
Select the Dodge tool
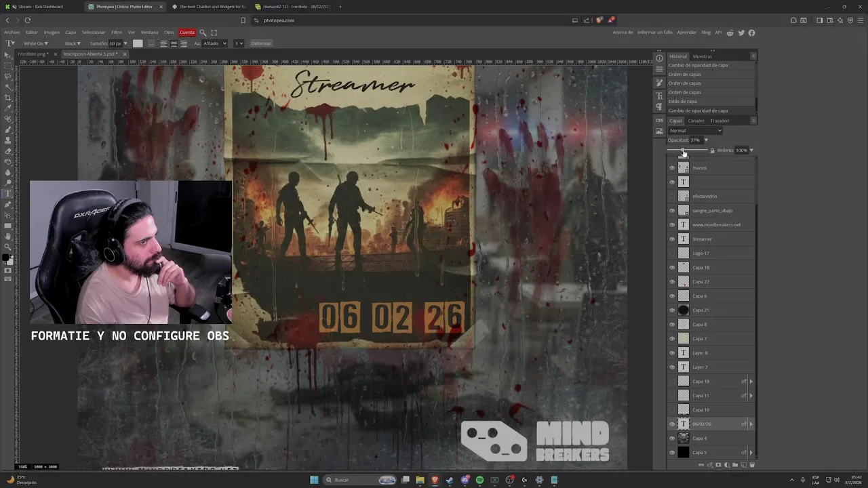point(7,182)
